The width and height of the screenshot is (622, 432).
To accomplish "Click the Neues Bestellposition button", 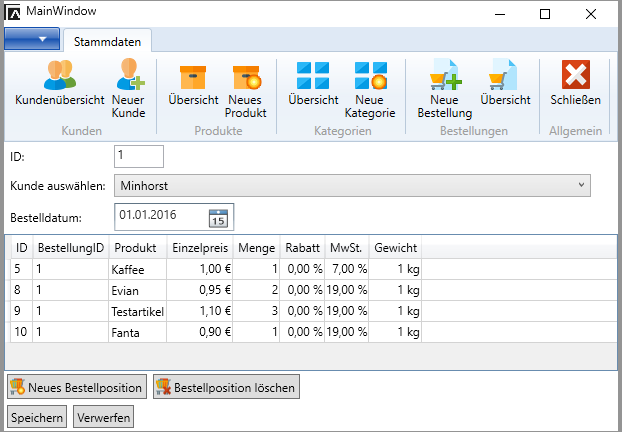I will [77, 387].
